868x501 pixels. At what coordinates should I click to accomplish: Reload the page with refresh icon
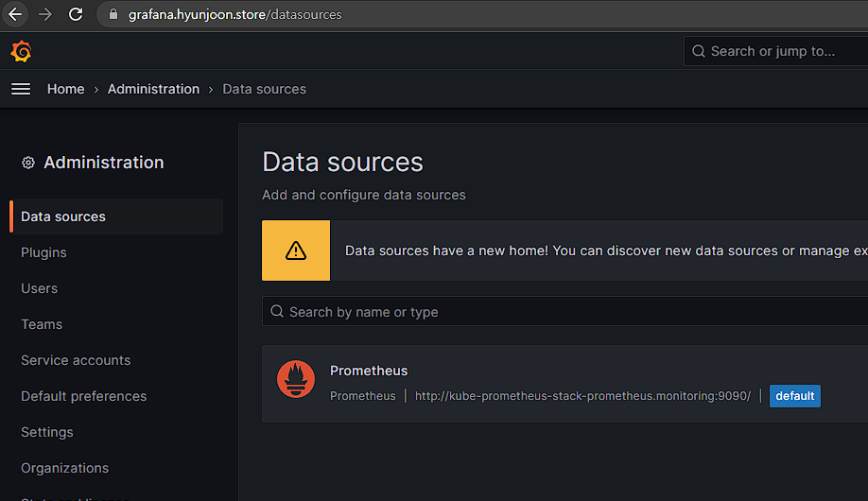tap(76, 14)
